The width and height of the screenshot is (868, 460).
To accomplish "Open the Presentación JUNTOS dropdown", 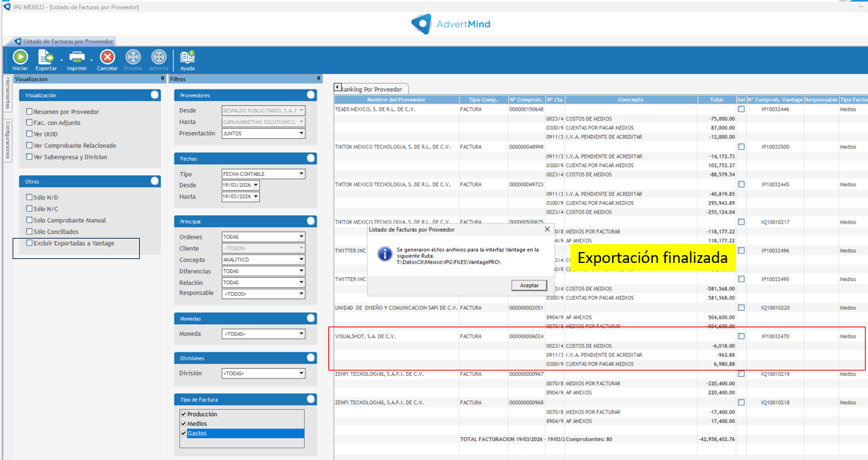I will (x=302, y=133).
